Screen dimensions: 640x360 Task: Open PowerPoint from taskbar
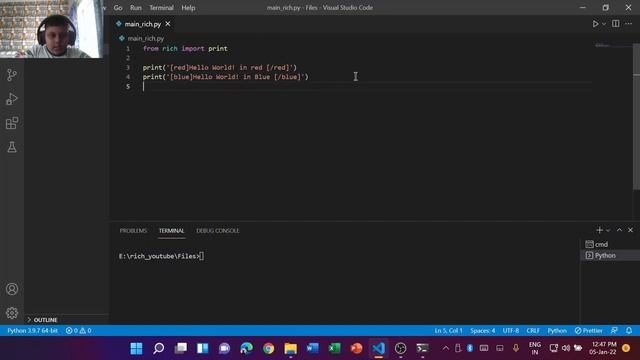pos(356,348)
